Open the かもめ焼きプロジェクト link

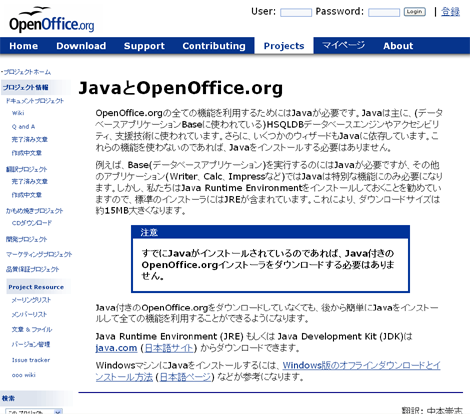tap(34, 211)
